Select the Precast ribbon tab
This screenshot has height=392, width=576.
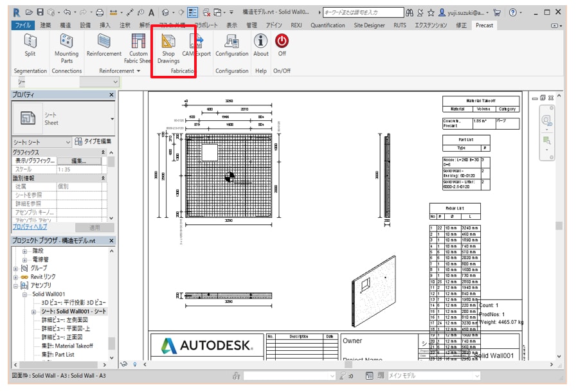(484, 25)
